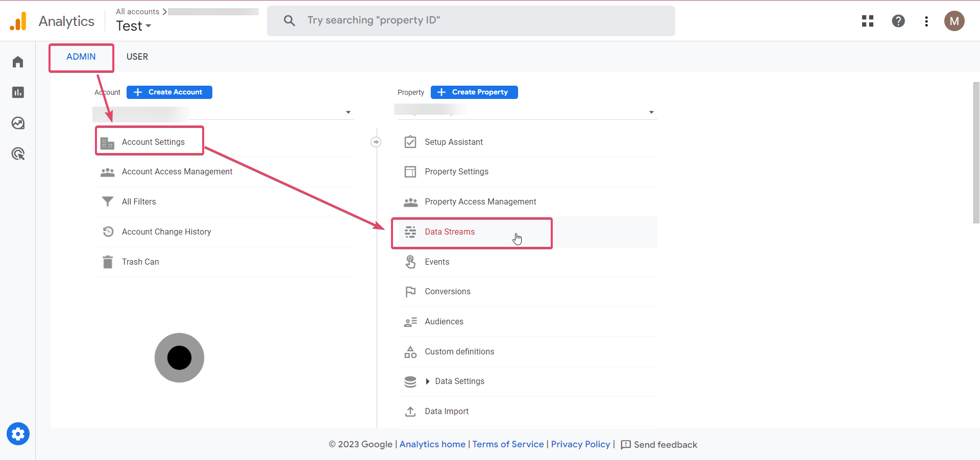This screenshot has width=980, height=460.
Task: Click the Data Import upload icon
Action: click(410, 412)
